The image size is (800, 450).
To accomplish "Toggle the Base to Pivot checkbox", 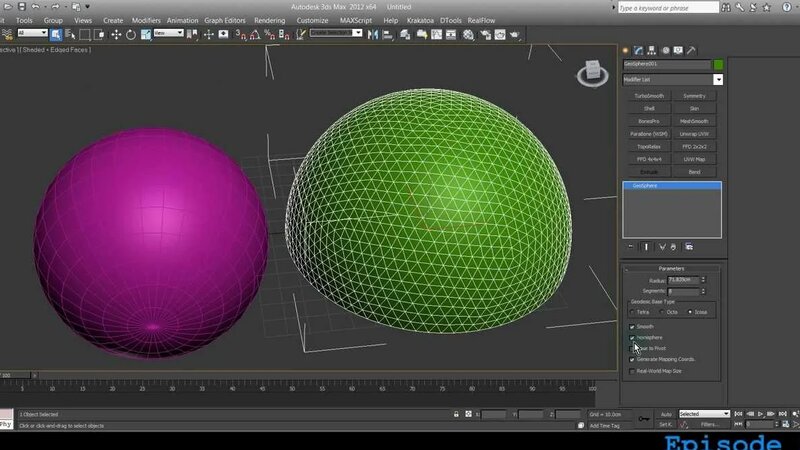I will click(x=632, y=348).
